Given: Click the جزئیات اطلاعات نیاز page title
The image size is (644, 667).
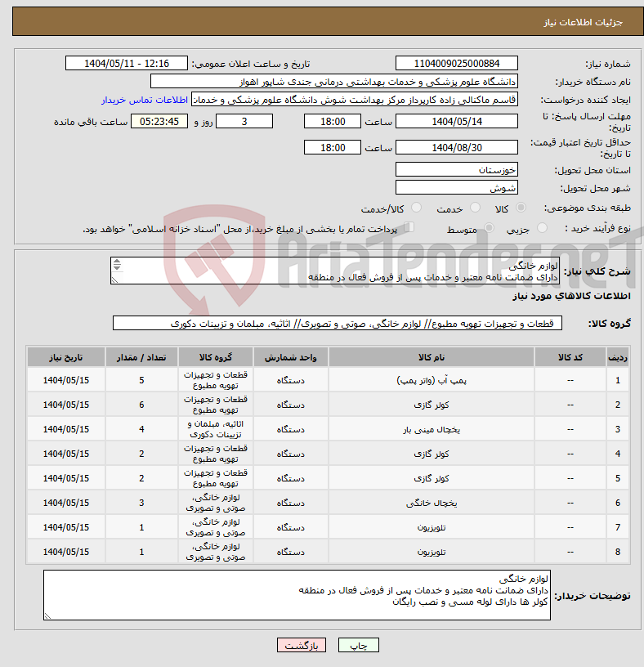Looking at the screenshot, I should pos(584,22).
